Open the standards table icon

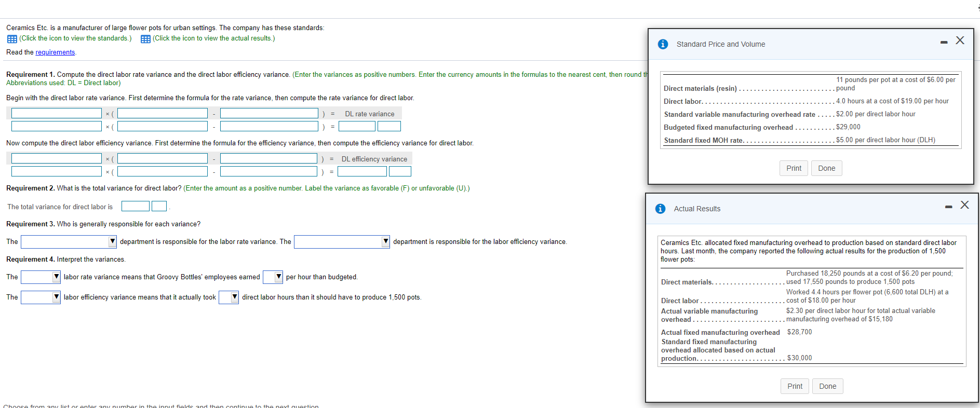[12, 39]
